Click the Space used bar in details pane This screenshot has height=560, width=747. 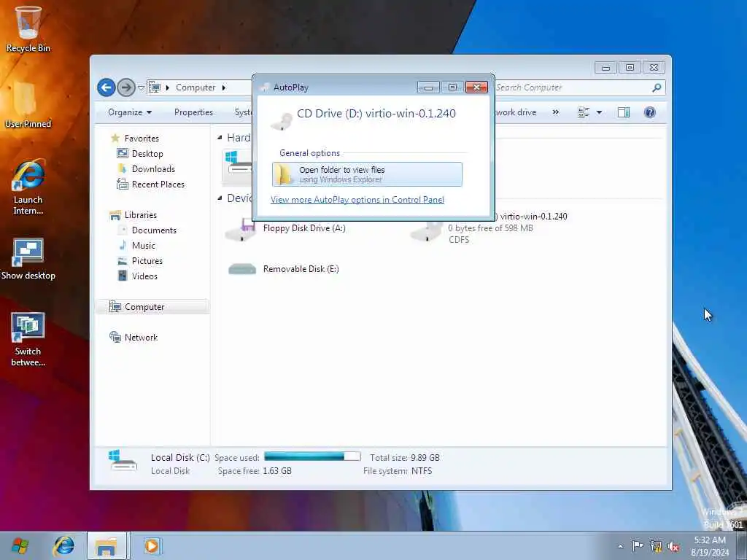[x=312, y=456]
